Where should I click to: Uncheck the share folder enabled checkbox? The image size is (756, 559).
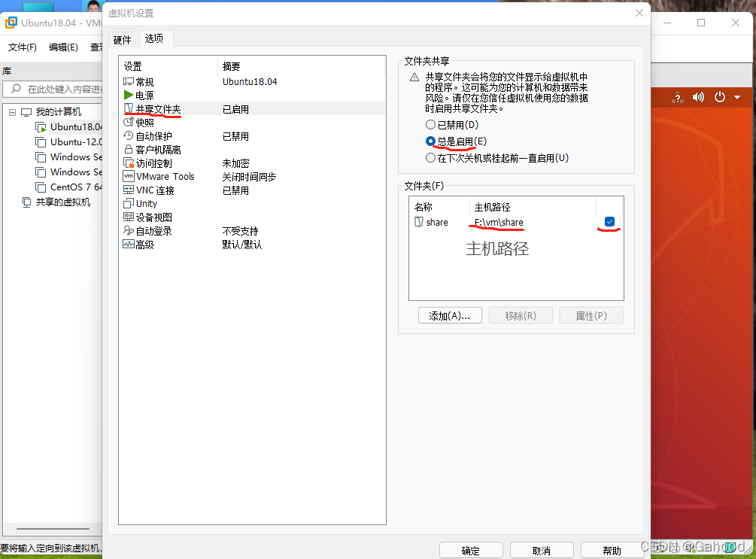609,221
